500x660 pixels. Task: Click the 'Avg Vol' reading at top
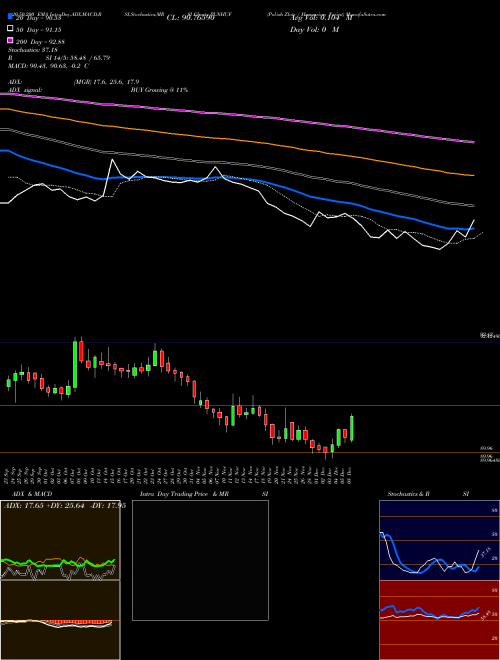pyautogui.click(x=321, y=18)
